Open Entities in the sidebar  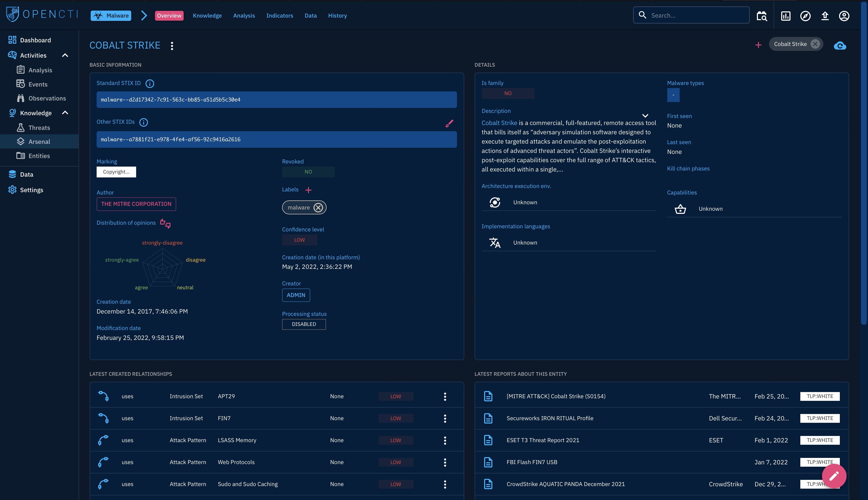39,156
